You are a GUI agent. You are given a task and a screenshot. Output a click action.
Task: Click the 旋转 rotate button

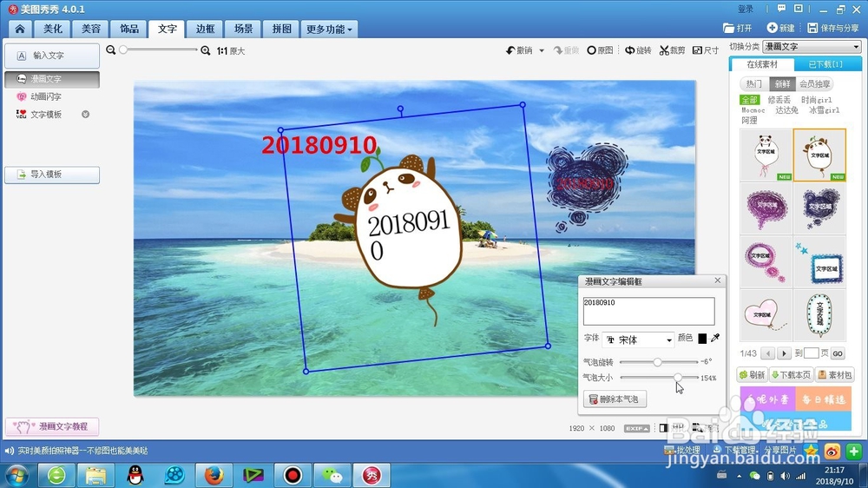(x=638, y=50)
